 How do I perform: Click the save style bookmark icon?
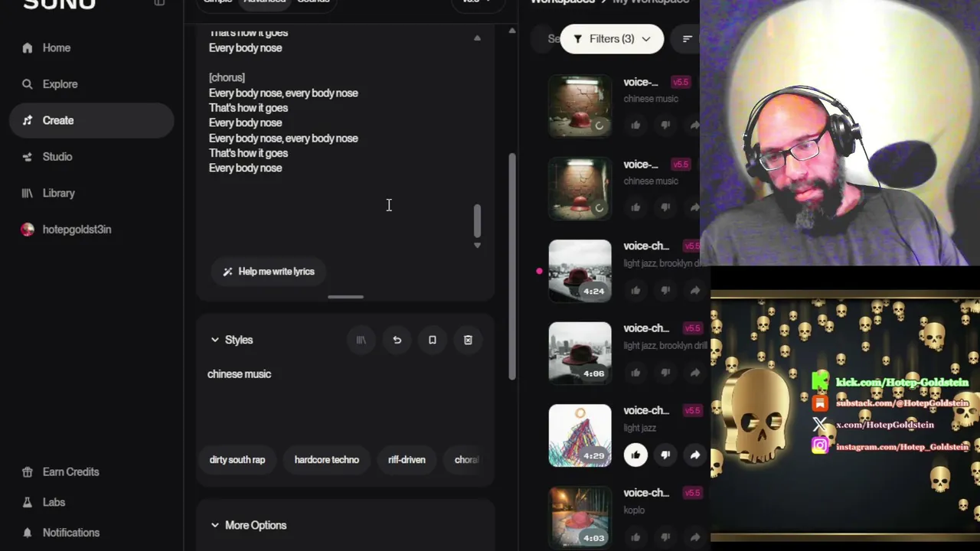[433, 340]
